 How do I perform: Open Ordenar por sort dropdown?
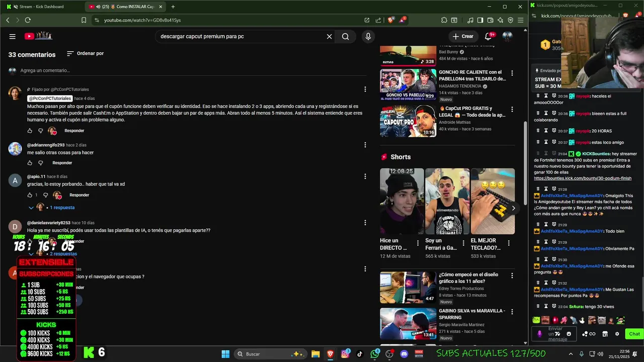tap(85, 53)
